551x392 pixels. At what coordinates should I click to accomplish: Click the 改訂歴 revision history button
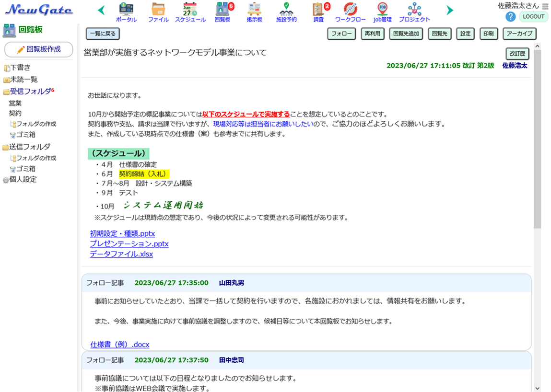click(x=517, y=54)
